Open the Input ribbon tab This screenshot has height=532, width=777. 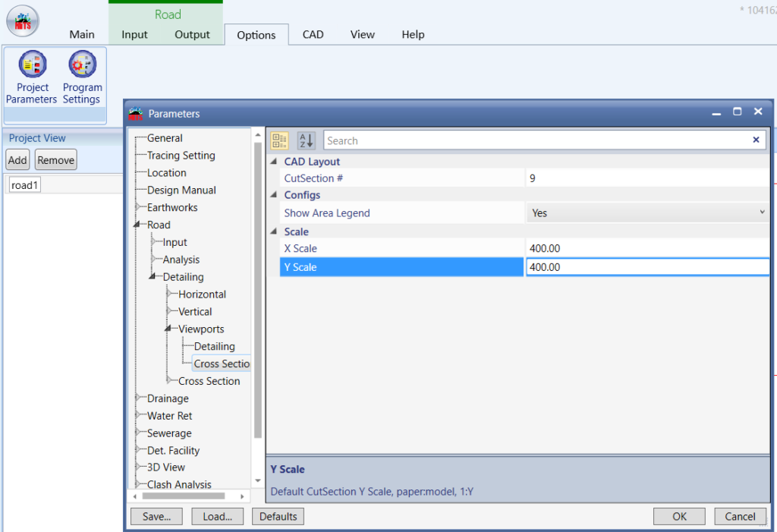[134, 34]
